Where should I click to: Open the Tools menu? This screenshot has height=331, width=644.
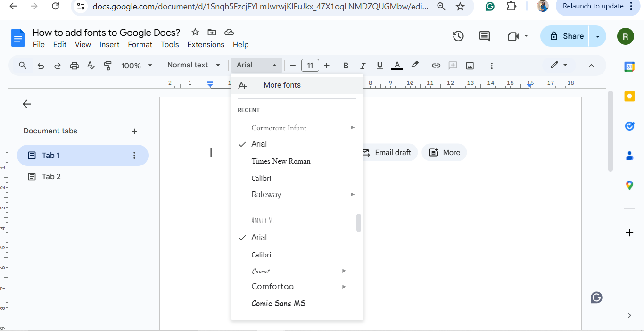[x=170, y=45]
